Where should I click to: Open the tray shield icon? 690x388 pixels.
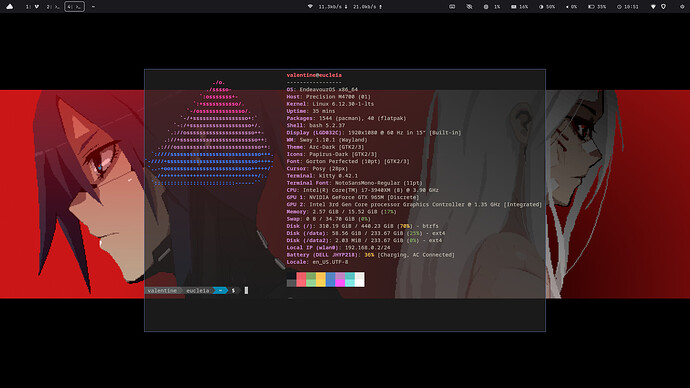(664, 7)
